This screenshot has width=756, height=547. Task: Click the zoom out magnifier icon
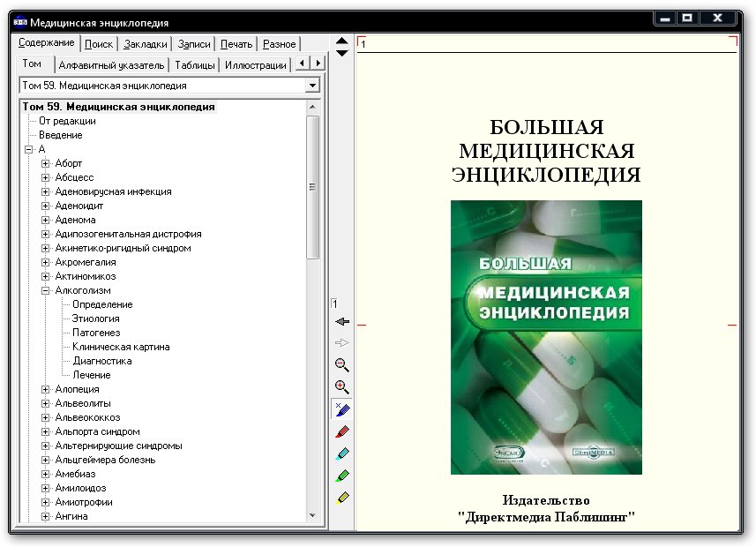pos(342,365)
